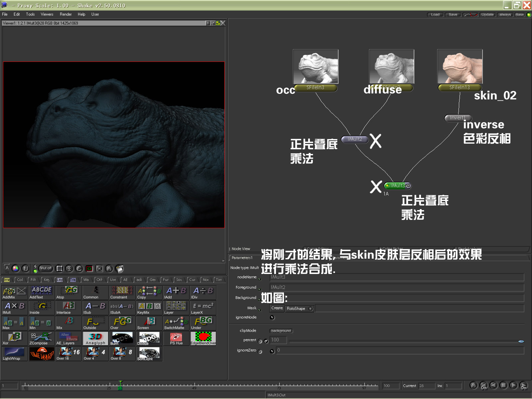Screen dimensions: 532x399
Task: Add the Under compositing node
Action: click(203, 323)
